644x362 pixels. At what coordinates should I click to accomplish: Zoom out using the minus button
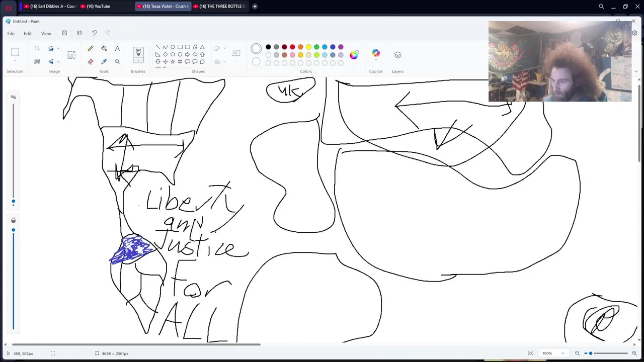point(577,353)
